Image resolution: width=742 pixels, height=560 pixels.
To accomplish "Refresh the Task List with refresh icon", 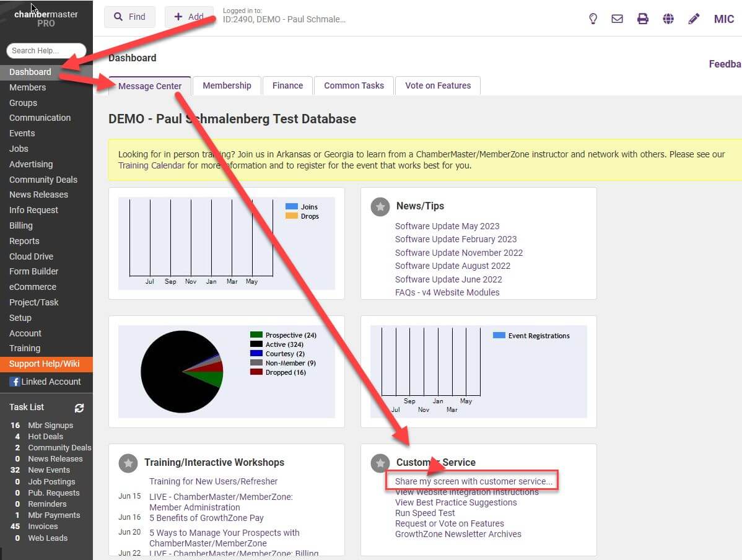I will (79, 408).
